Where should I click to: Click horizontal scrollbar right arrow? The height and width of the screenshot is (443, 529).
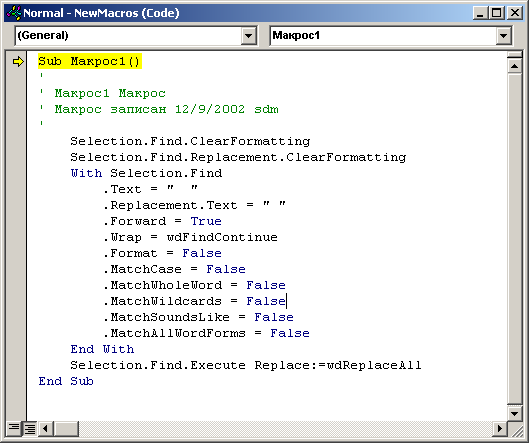point(500,429)
